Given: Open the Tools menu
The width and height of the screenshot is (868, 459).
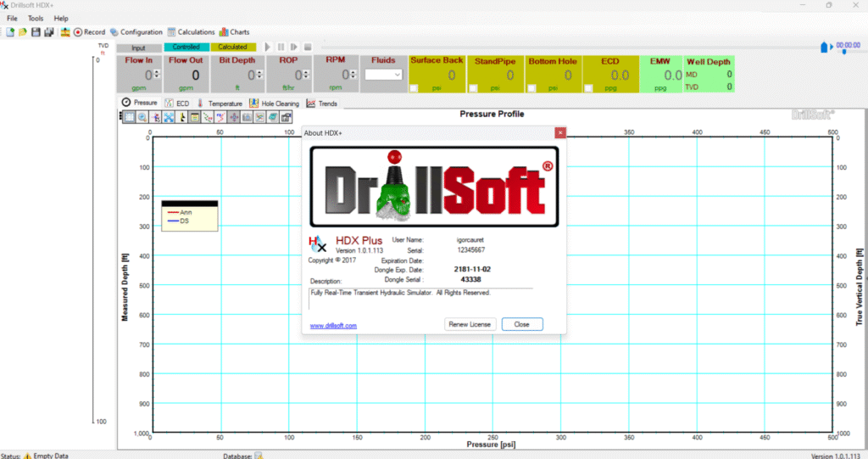Looking at the screenshot, I should pyautogui.click(x=36, y=19).
